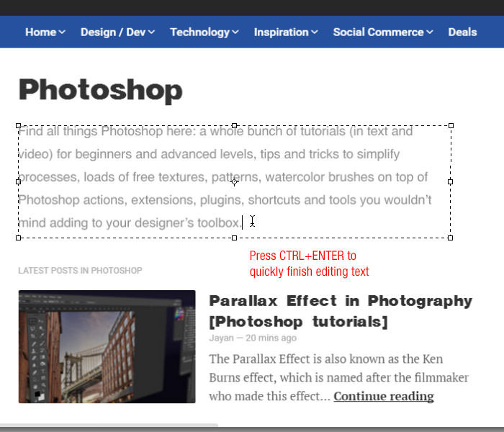Go to the Deals page
504x432 pixels.
(x=462, y=32)
